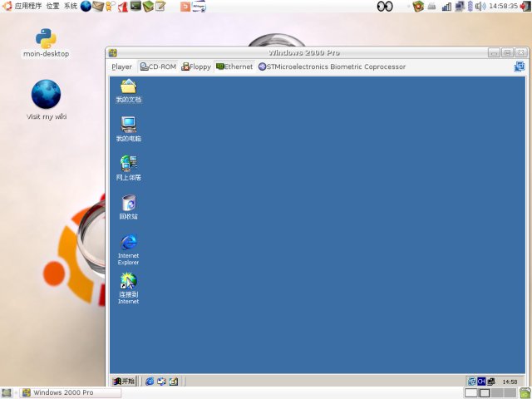
Task: Open Internet Explorer desktop icon
Action: coord(128,249)
